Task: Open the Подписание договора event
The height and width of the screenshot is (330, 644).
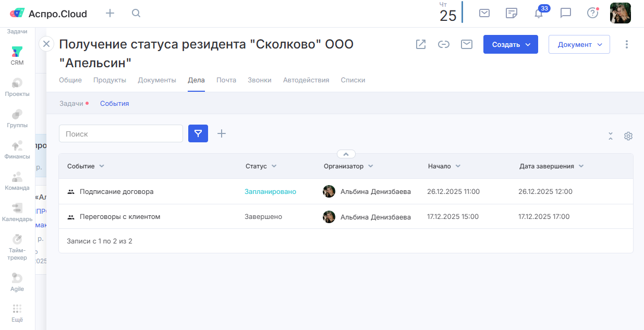Action: tap(116, 192)
